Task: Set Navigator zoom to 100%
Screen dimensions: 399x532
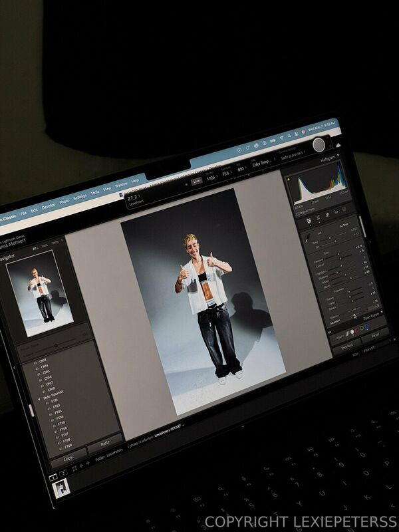Action: pyautogui.click(x=45, y=245)
